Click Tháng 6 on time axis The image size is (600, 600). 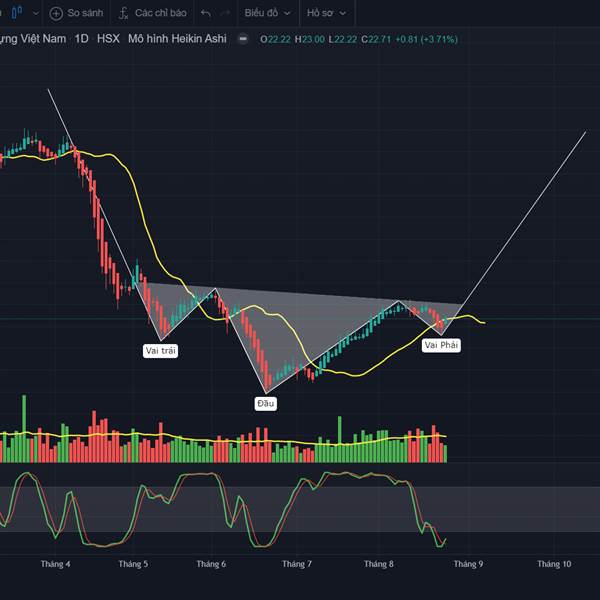pyautogui.click(x=211, y=564)
